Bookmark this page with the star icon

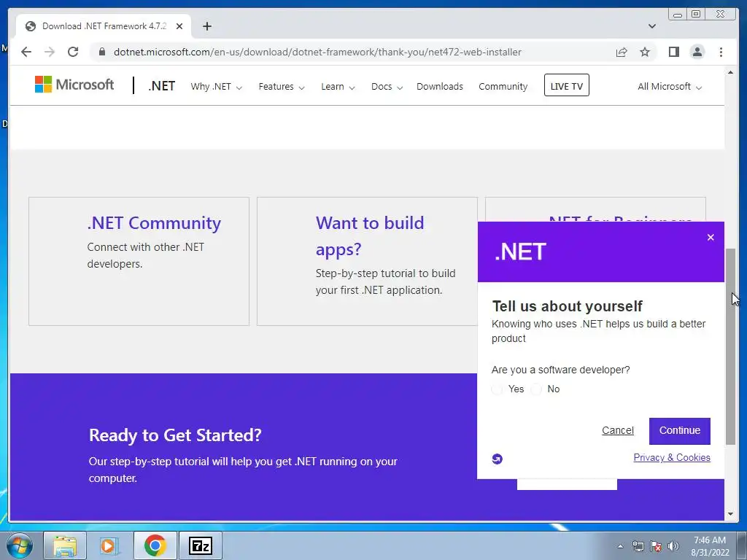(x=645, y=52)
